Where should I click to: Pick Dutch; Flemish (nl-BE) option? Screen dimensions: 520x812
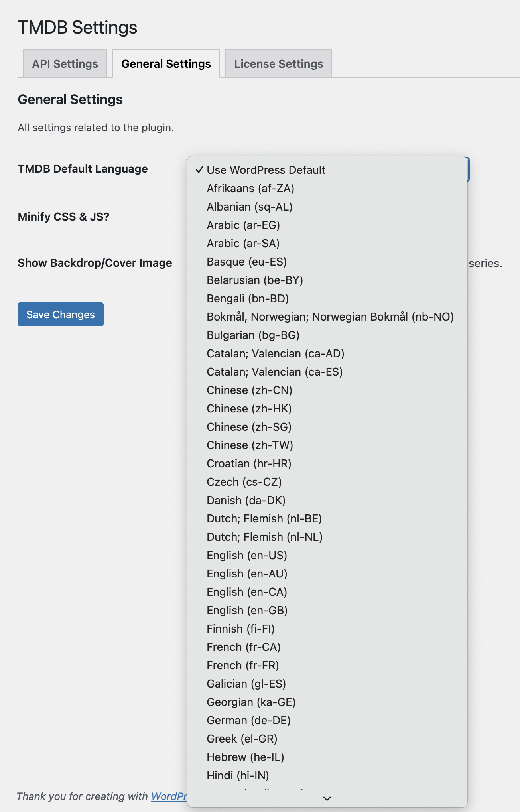point(327,518)
